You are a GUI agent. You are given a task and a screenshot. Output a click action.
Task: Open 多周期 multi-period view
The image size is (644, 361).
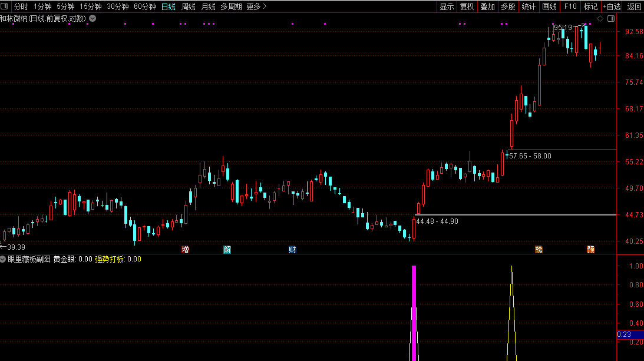click(231, 6)
